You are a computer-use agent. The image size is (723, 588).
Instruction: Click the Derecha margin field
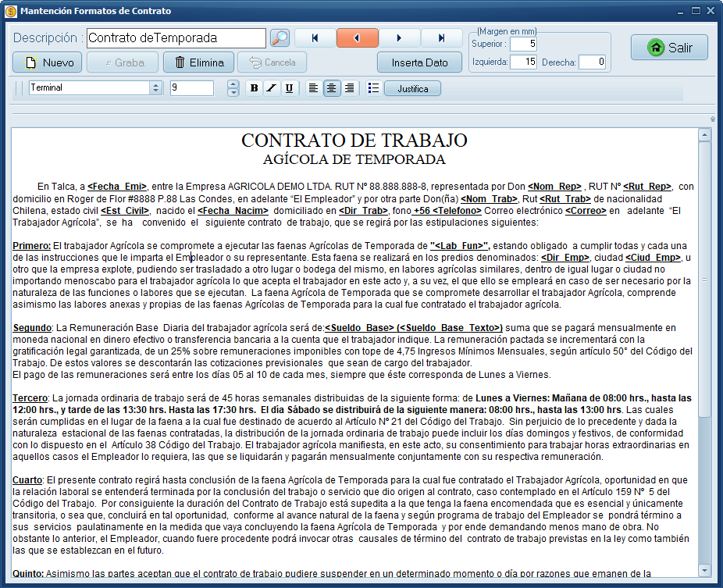click(592, 62)
